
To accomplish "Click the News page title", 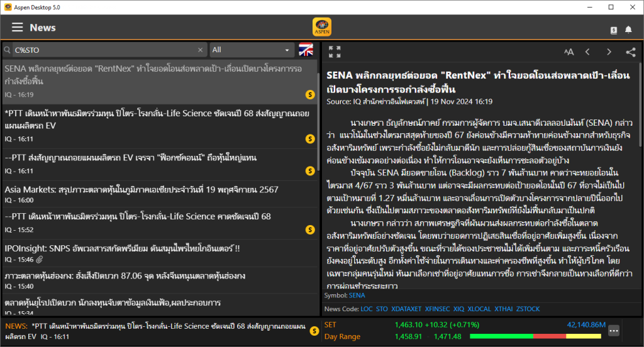I will (x=43, y=28).
